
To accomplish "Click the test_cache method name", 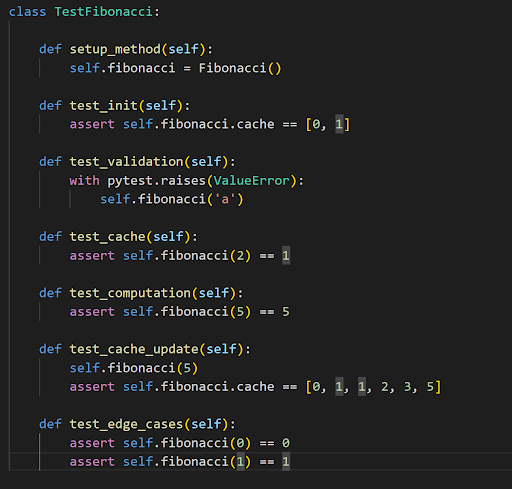I will click(x=107, y=237).
